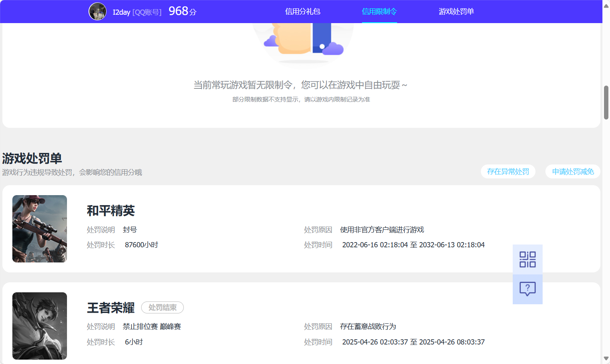Click the I2day username in header
Viewport: 610px width, 364px height.
(x=121, y=12)
